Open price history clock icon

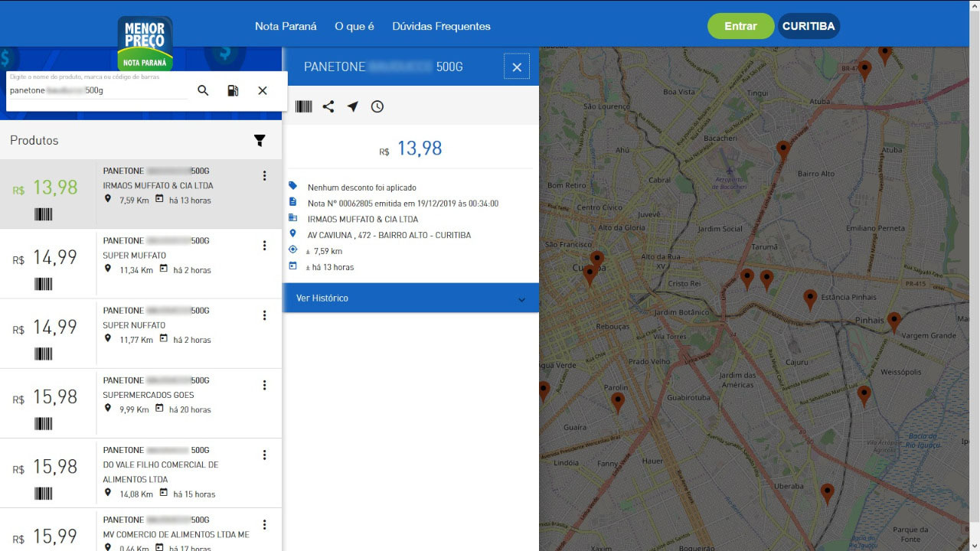377,106
